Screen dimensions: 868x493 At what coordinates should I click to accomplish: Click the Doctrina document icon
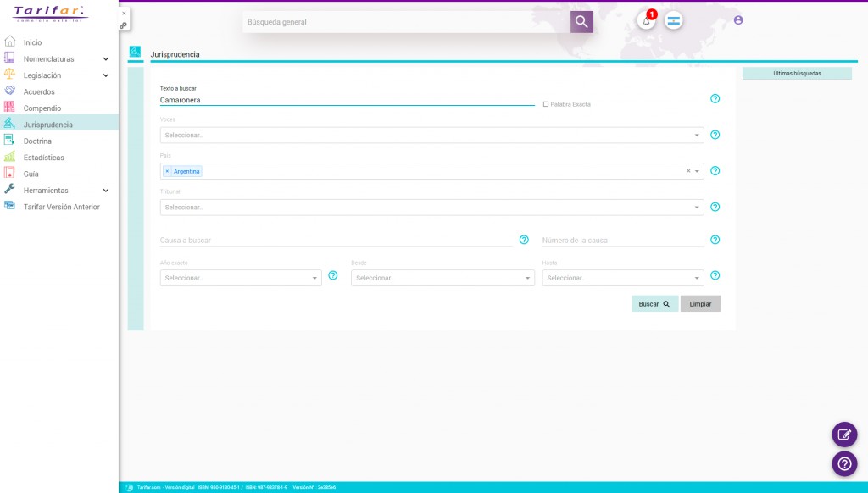[x=9, y=140]
